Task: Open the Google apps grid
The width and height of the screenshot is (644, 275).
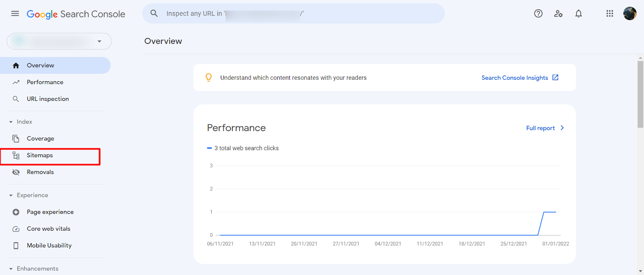Action: (610, 14)
